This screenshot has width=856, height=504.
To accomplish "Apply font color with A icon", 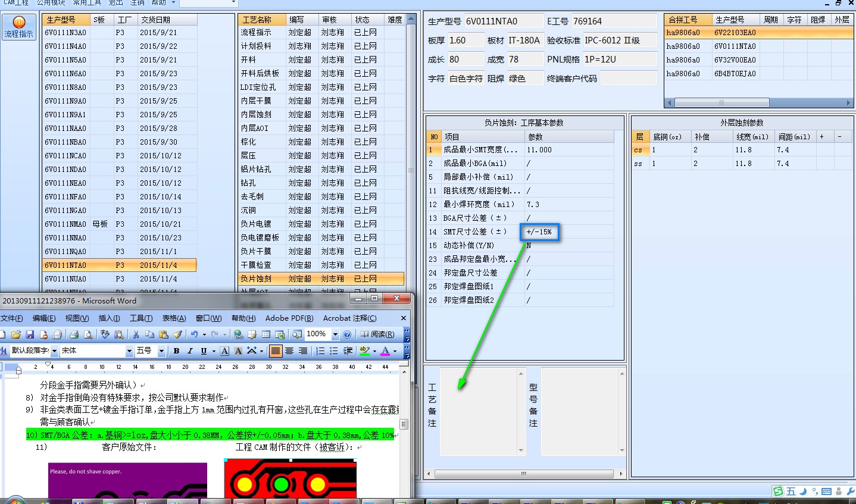I will click(386, 351).
